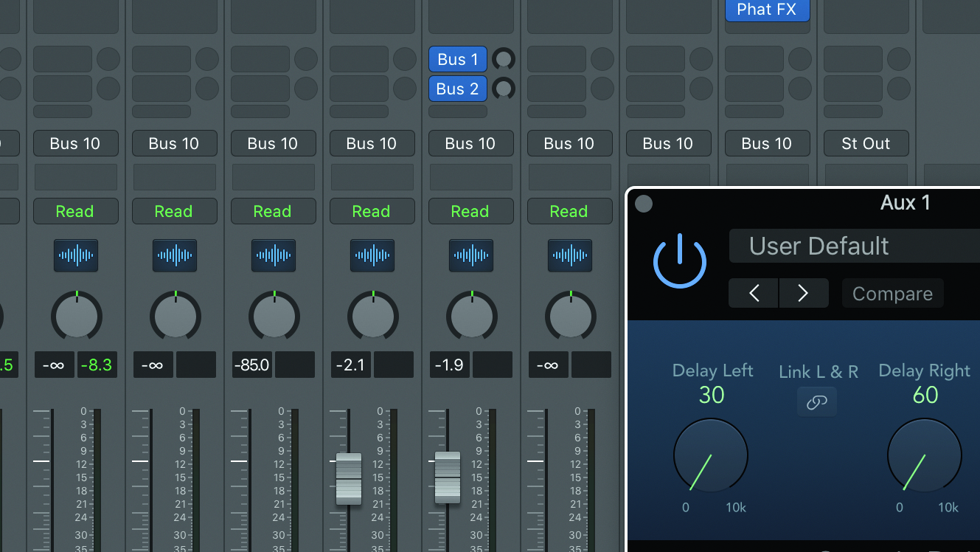Open Bus 10 output on the Bus 1 send channel
The image size is (980, 552).
click(x=470, y=143)
